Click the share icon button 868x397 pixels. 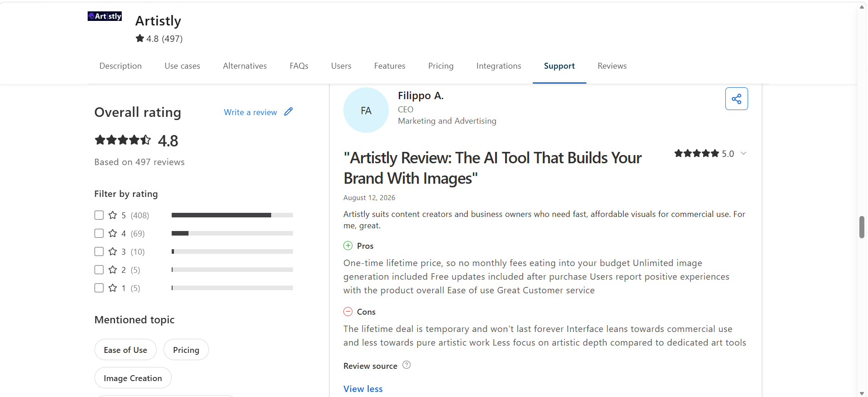(x=736, y=99)
